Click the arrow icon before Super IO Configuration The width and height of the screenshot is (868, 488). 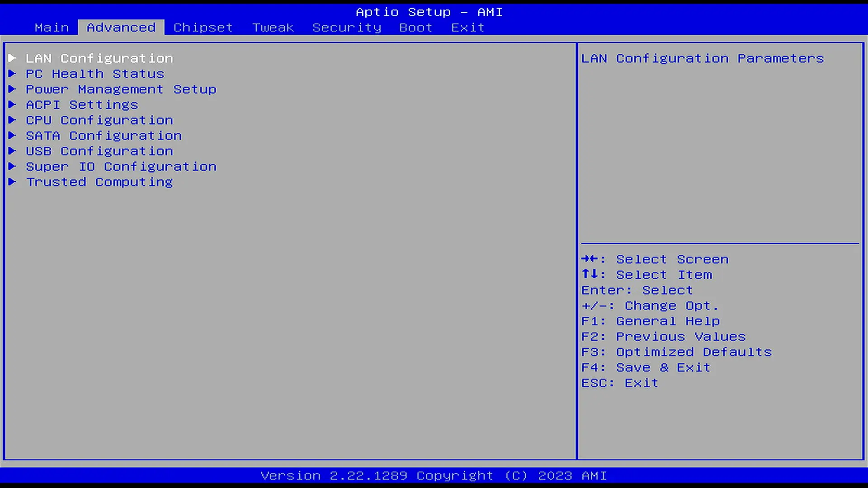point(12,166)
